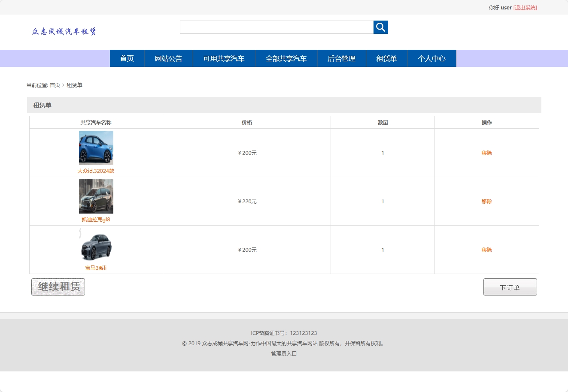The height and width of the screenshot is (392, 568).
Task: Enter 后台管理 from the navigation bar
Action: point(341,58)
